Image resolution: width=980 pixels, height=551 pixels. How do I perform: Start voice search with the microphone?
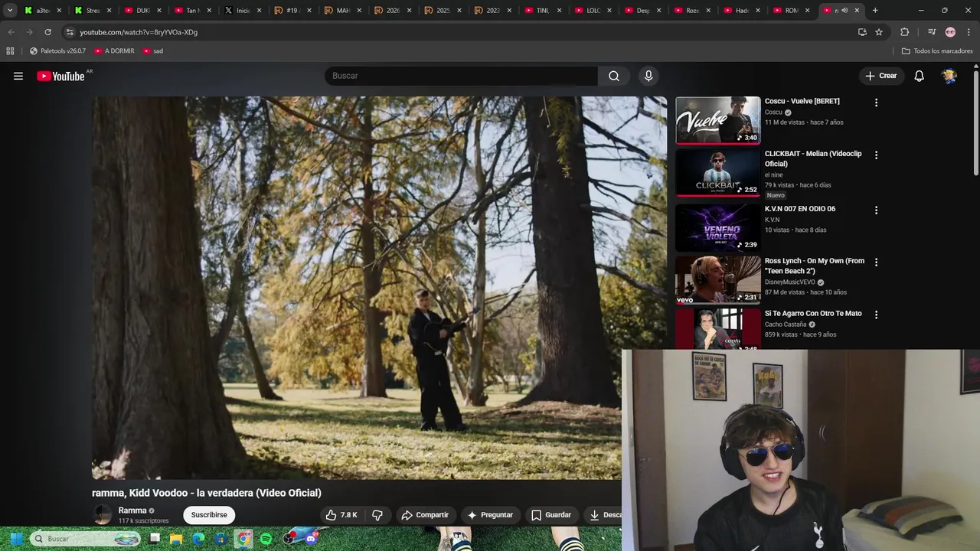(x=648, y=76)
